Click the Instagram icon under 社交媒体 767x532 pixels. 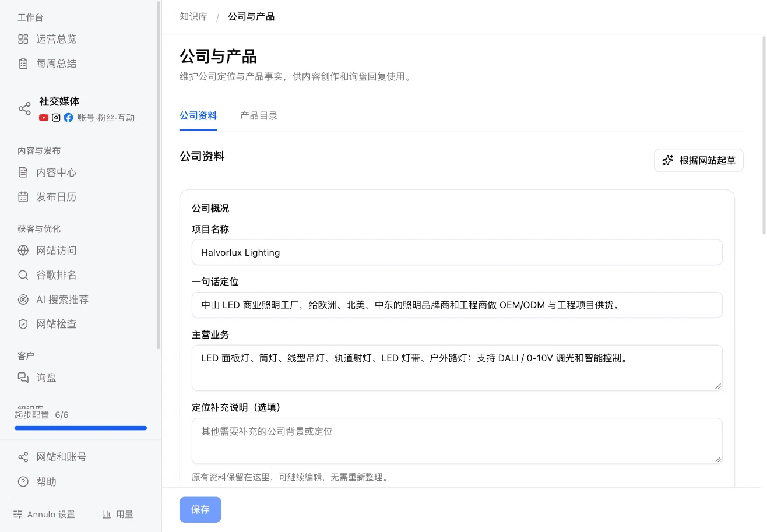[x=56, y=118]
